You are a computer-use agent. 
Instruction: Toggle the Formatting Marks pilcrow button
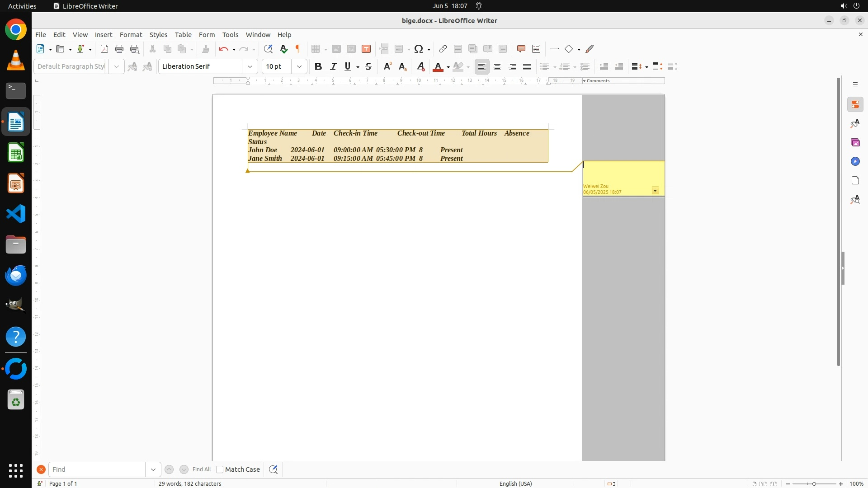[298, 49]
